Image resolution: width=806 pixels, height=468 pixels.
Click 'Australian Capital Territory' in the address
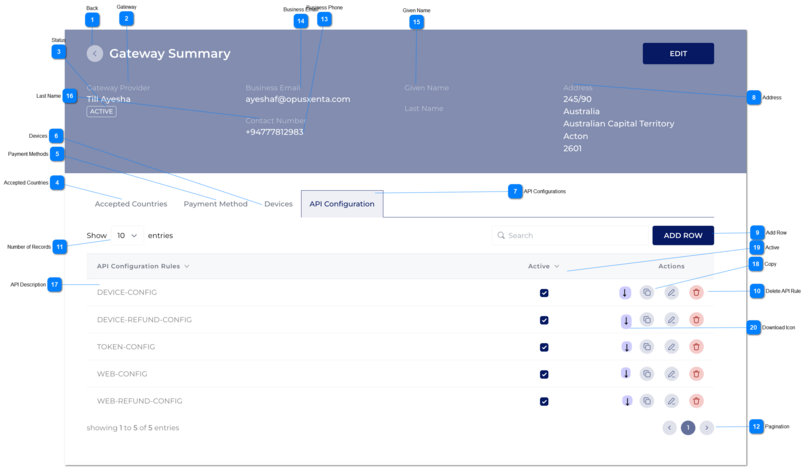619,124
